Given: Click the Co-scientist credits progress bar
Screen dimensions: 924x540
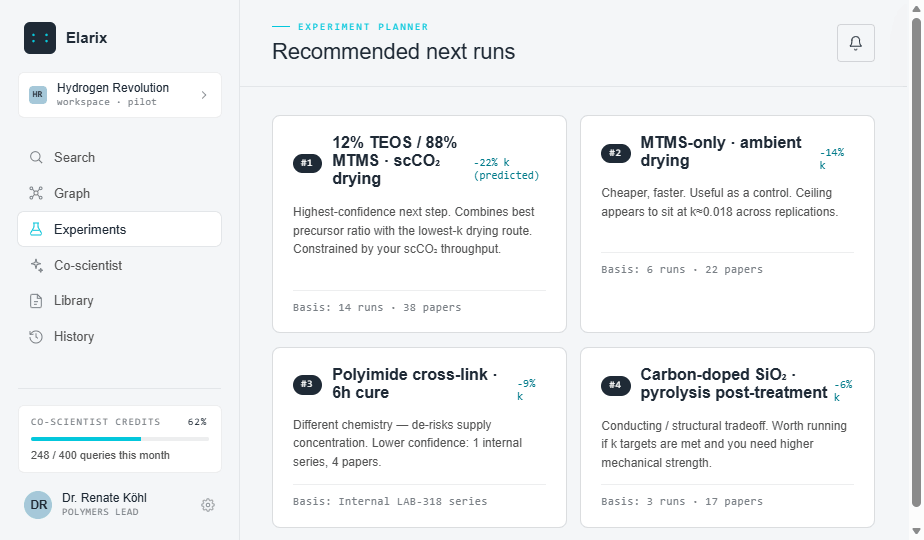Looking at the screenshot, I should click(120, 439).
